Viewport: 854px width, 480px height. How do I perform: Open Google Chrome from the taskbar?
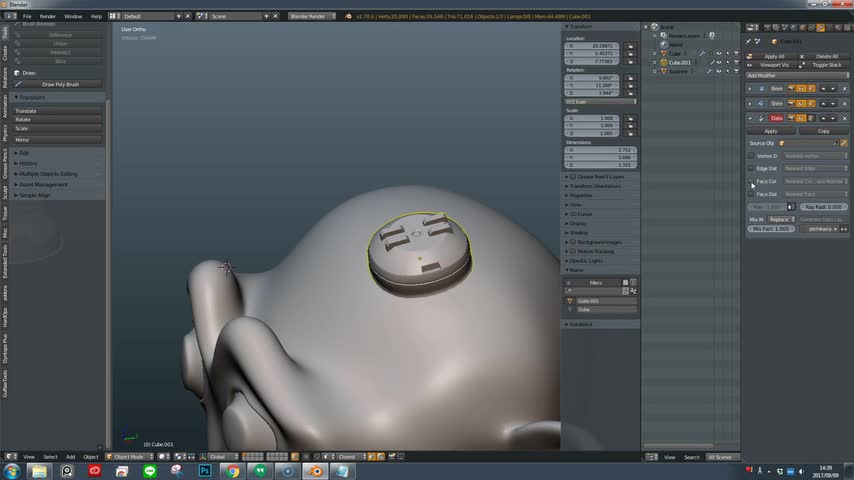click(233, 471)
